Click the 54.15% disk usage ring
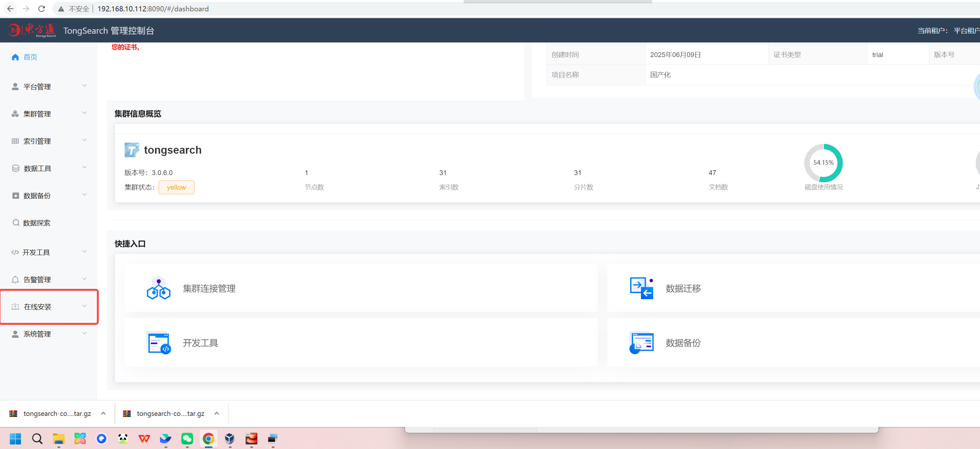 (823, 163)
